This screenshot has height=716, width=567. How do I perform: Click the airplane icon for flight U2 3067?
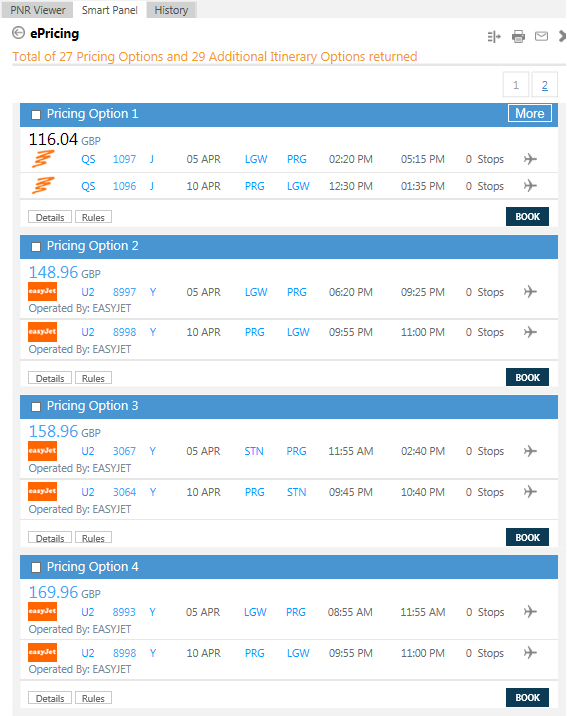(530, 451)
